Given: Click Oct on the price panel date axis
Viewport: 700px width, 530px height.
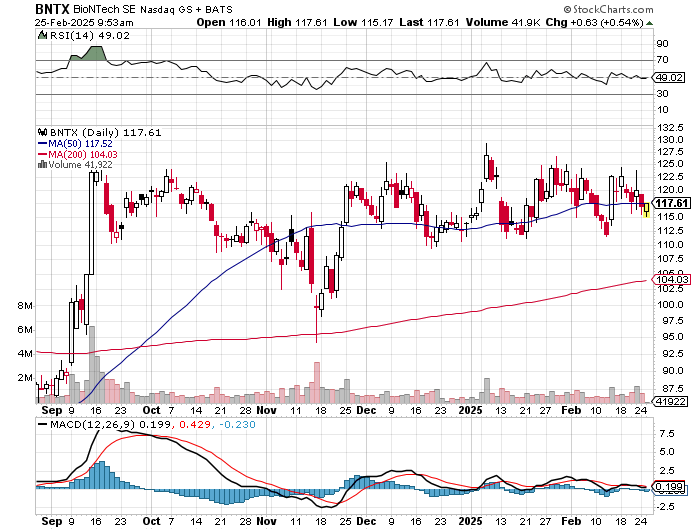Looking at the screenshot, I should click(151, 410).
